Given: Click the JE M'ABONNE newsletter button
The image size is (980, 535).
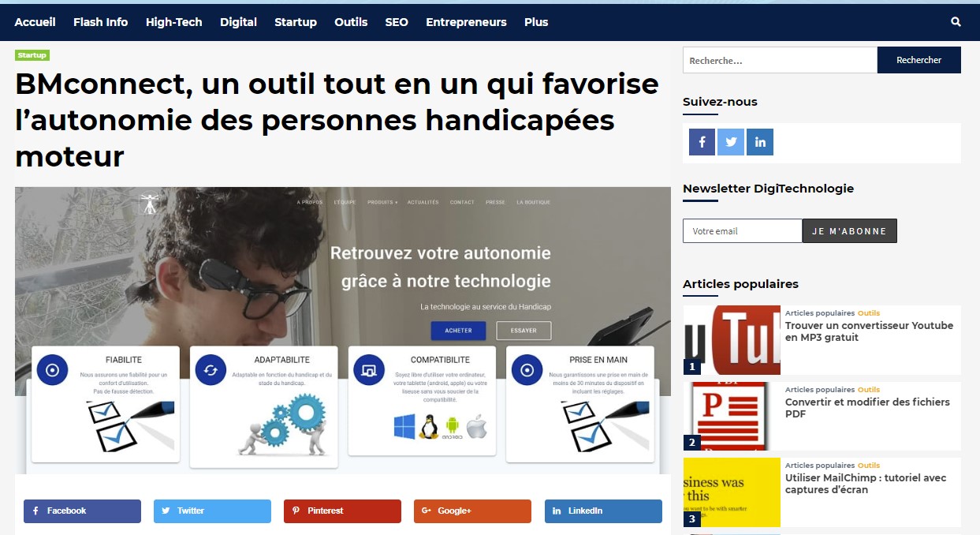Looking at the screenshot, I should (849, 231).
